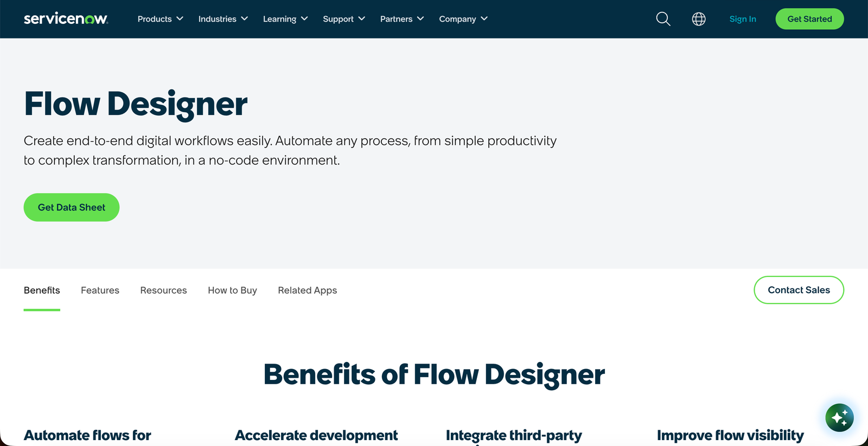Expand the Learning menu

click(285, 19)
